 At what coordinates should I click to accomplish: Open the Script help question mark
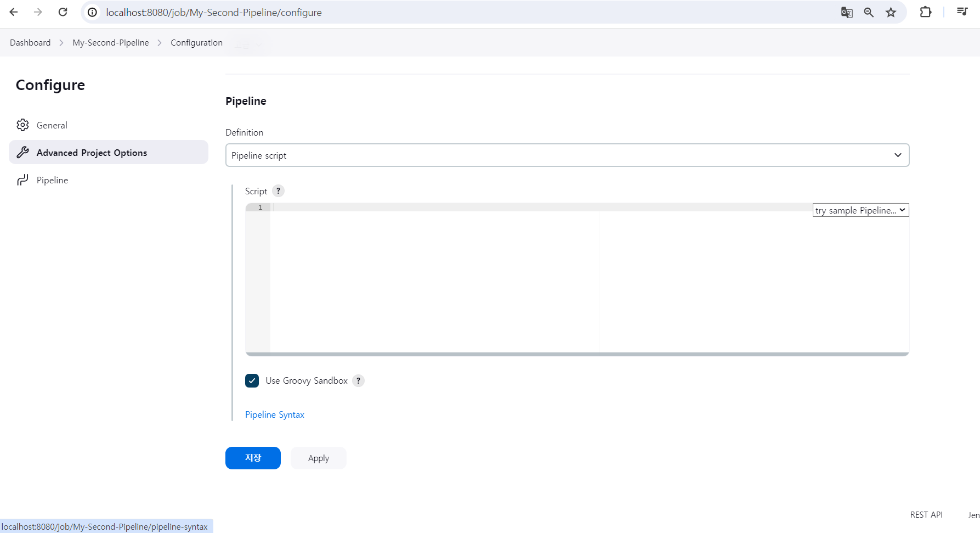(278, 190)
